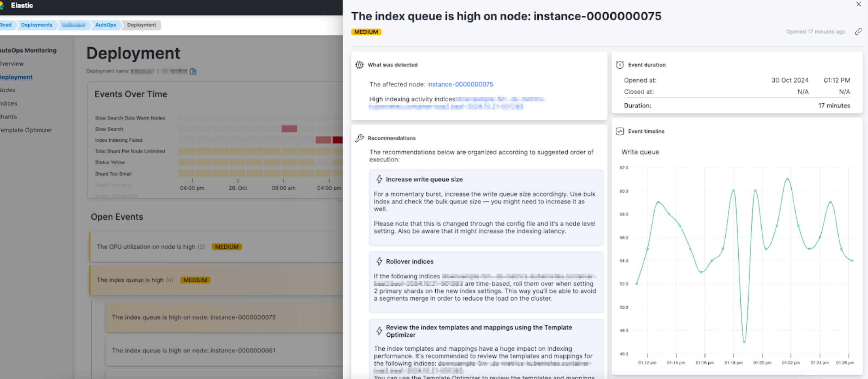This screenshot has height=379, width=868.
Task: Open Nodes in AutoOps sidebar
Action: pyautogui.click(x=7, y=90)
